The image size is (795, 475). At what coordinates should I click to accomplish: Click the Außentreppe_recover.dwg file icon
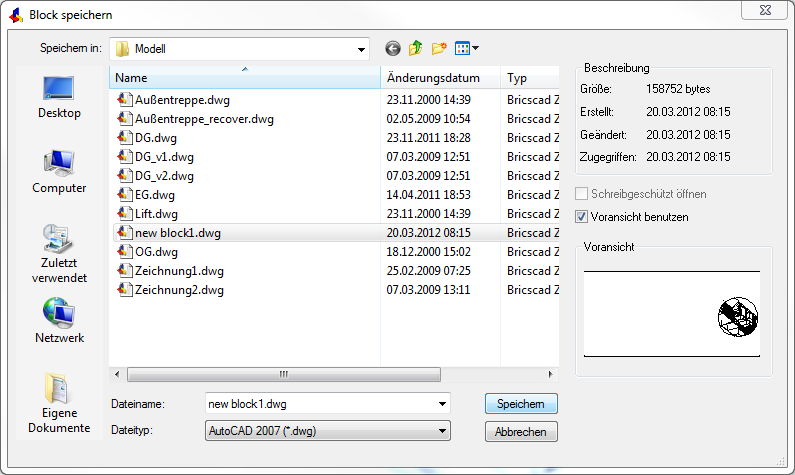pyautogui.click(x=125, y=119)
